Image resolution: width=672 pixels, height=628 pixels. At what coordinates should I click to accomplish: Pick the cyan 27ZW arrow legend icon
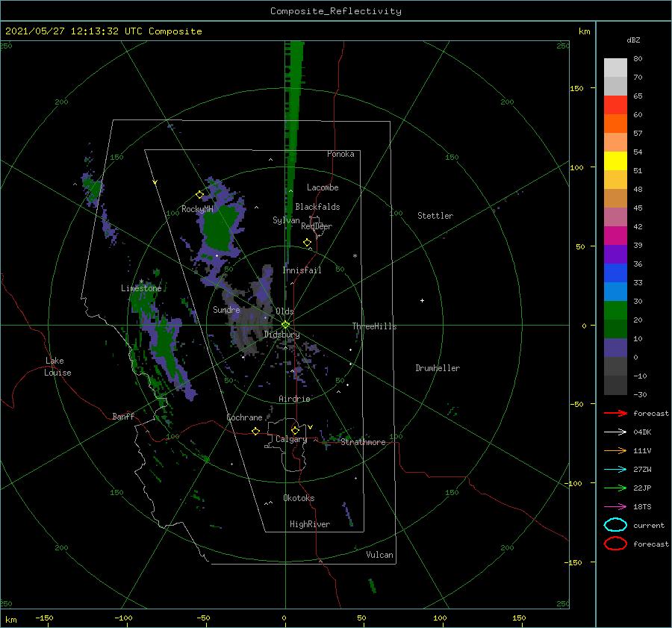(x=615, y=470)
